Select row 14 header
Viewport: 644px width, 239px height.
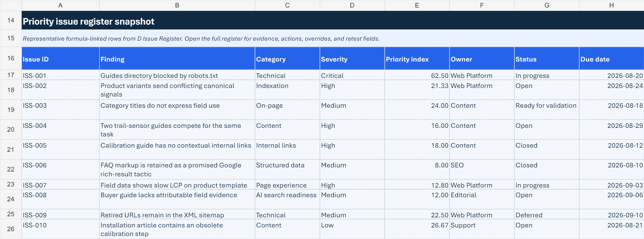[11, 20]
